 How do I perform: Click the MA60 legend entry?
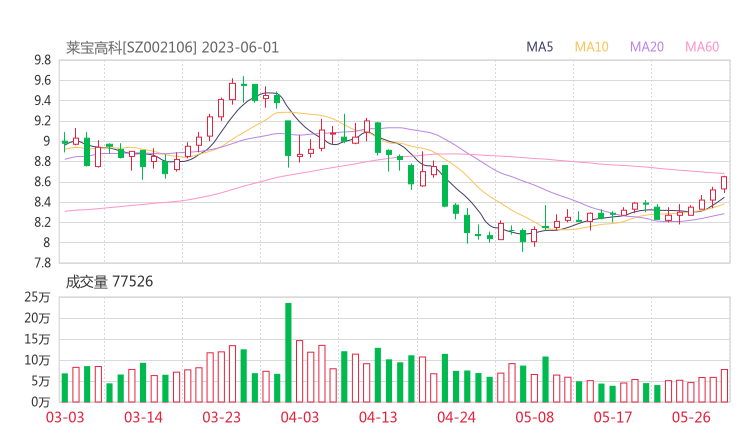(x=702, y=47)
